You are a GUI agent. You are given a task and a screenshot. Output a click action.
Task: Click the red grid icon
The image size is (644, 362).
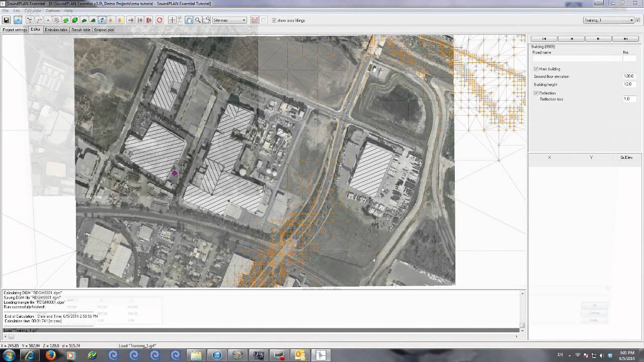[x=255, y=20]
